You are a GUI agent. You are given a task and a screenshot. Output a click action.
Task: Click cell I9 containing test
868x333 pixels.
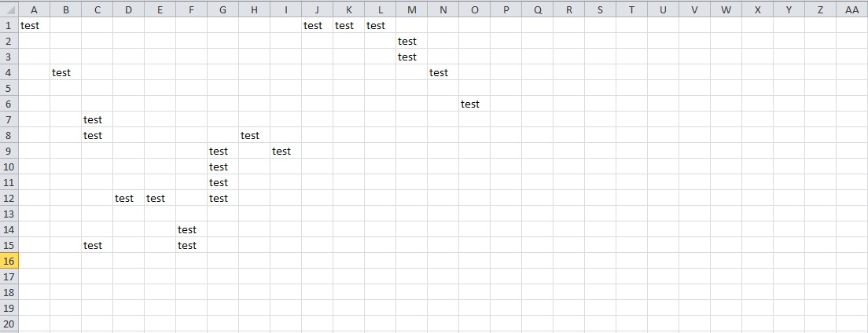[285, 151]
